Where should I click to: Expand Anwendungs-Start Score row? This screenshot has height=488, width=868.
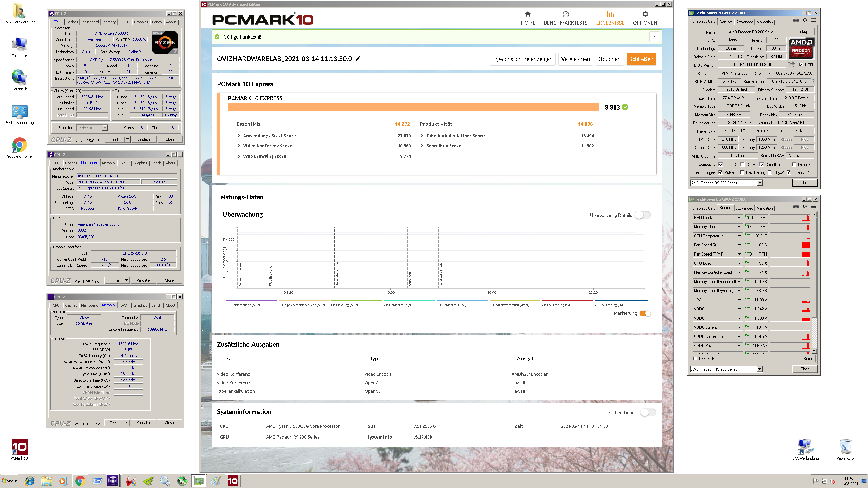(239, 136)
